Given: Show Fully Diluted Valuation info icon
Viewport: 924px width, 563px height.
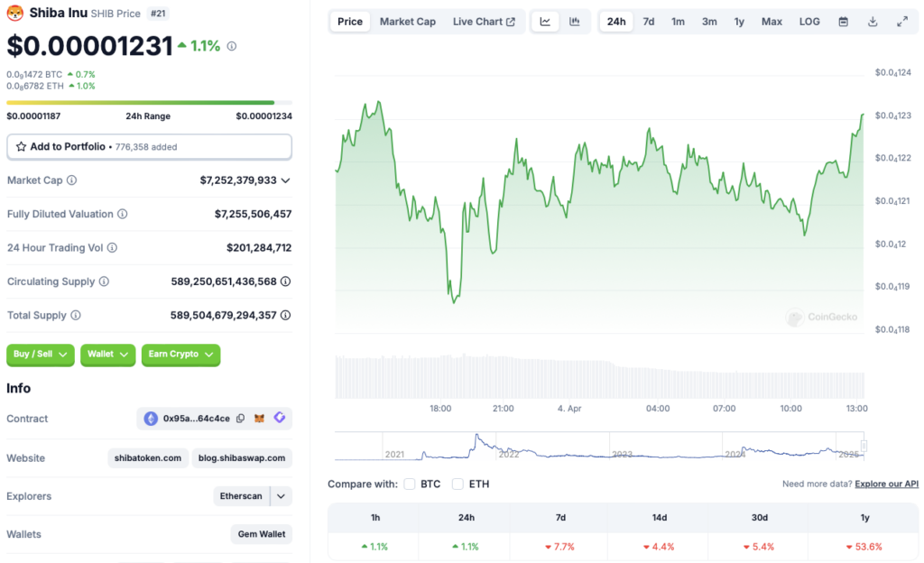Looking at the screenshot, I should click(x=123, y=214).
